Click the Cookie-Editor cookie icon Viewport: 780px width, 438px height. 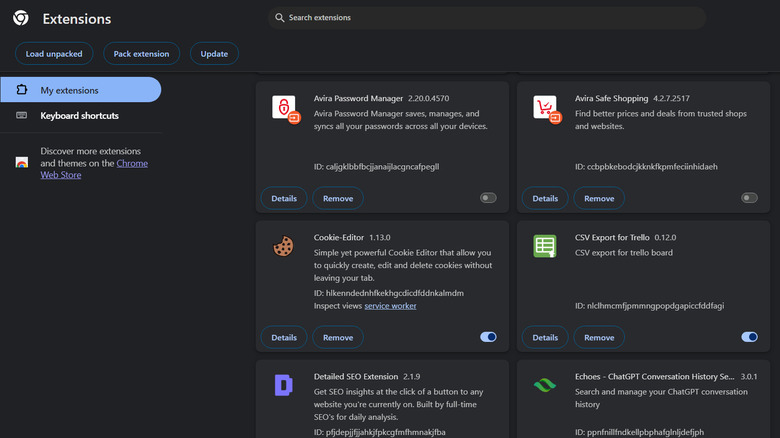(x=284, y=246)
